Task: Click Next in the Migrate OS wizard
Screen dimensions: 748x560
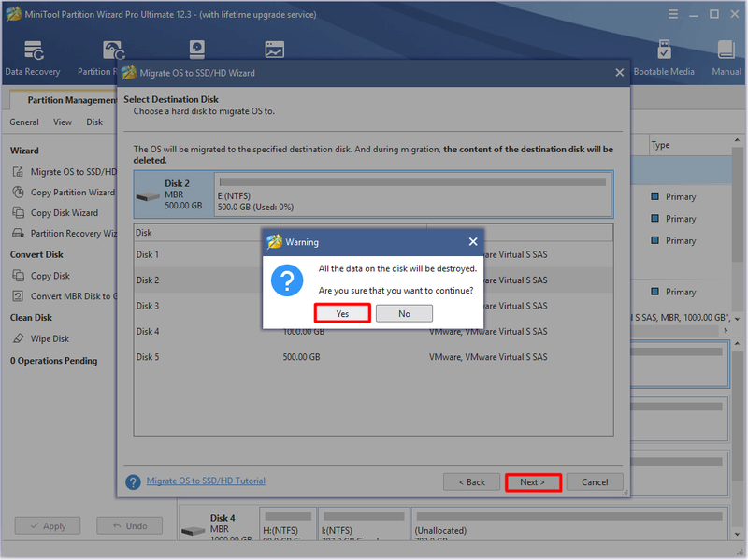Action: pyautogui.click(x=532, y=482)
